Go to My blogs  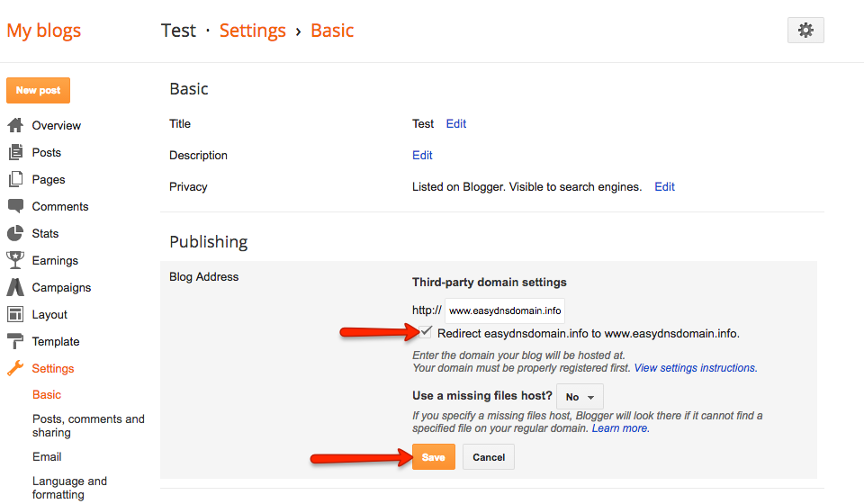[x=43, y=31]
